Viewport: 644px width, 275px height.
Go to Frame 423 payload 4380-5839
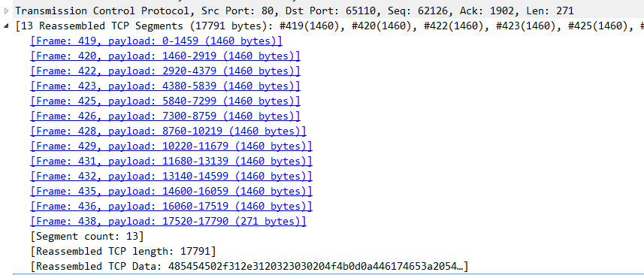pyautogui.click(x=165, y=86)
